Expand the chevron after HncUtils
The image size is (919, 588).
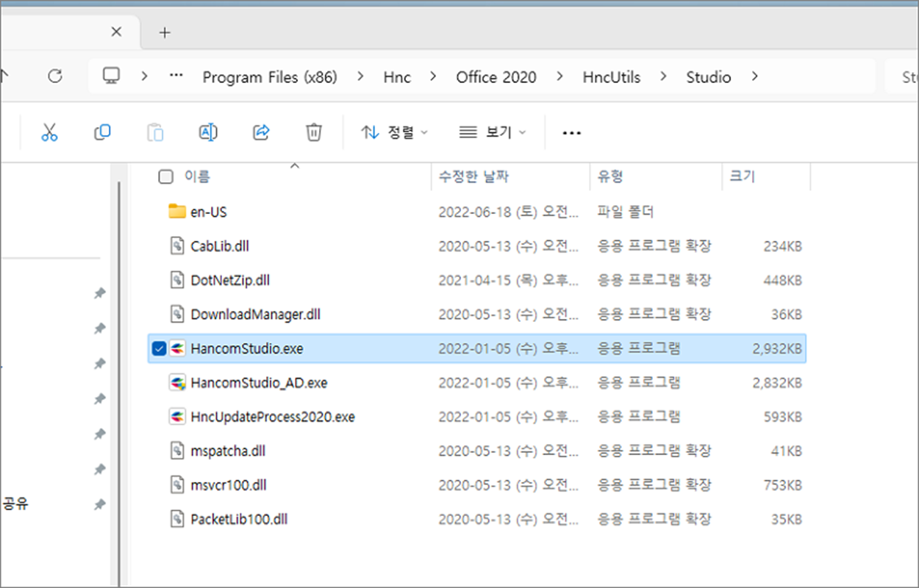[664, 76]
